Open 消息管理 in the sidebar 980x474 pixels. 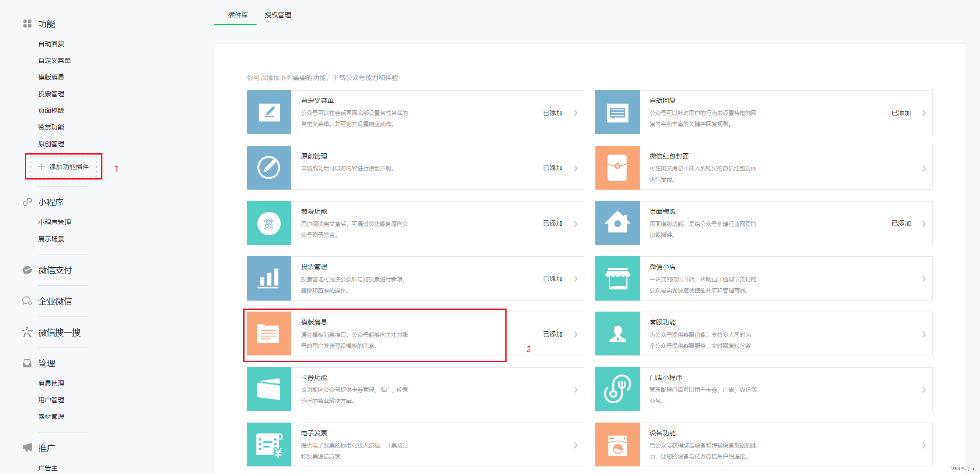[x=51, y=383]
